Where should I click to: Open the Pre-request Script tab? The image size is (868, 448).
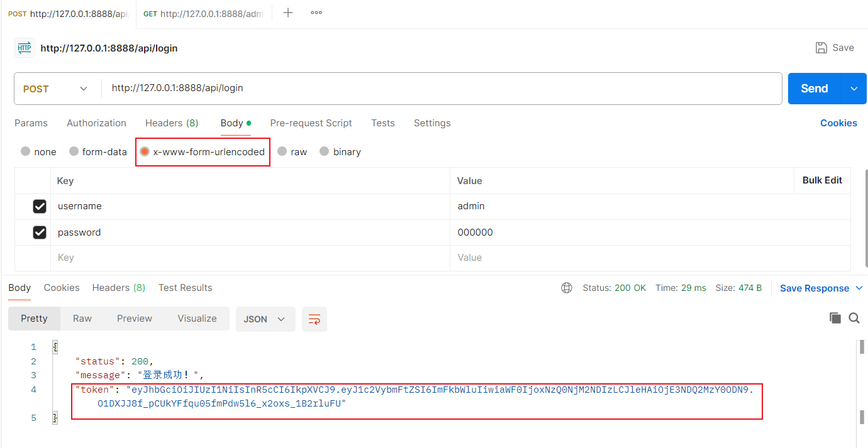311,123
